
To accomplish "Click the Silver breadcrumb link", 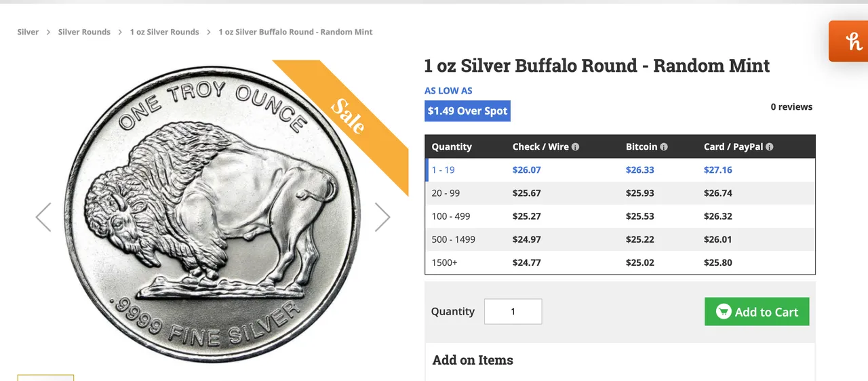I will [28, 32].
